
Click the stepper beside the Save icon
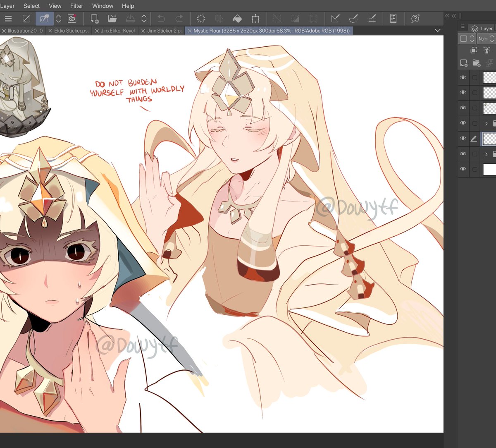(144, 19)
